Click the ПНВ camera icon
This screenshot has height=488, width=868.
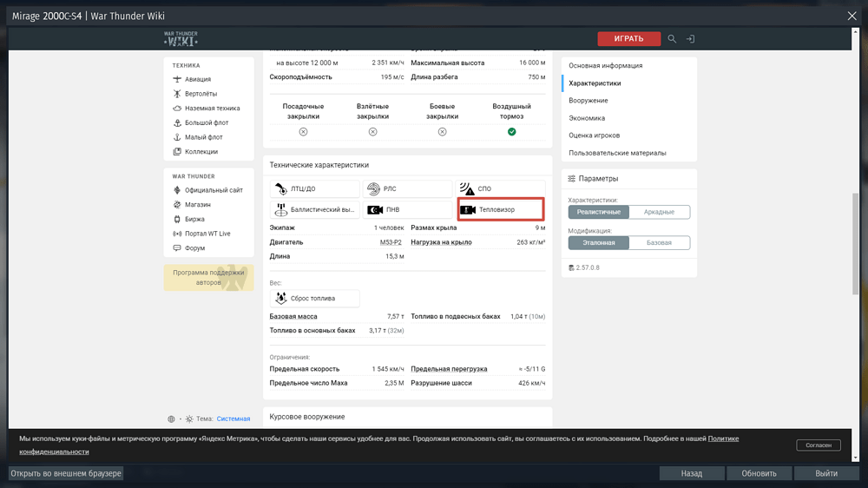point(375,209)
